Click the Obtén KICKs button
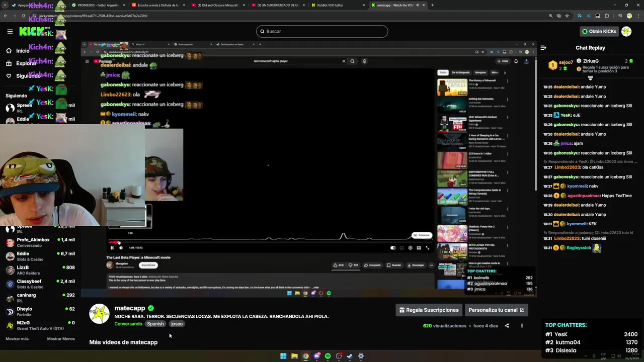 pos(598,31)
